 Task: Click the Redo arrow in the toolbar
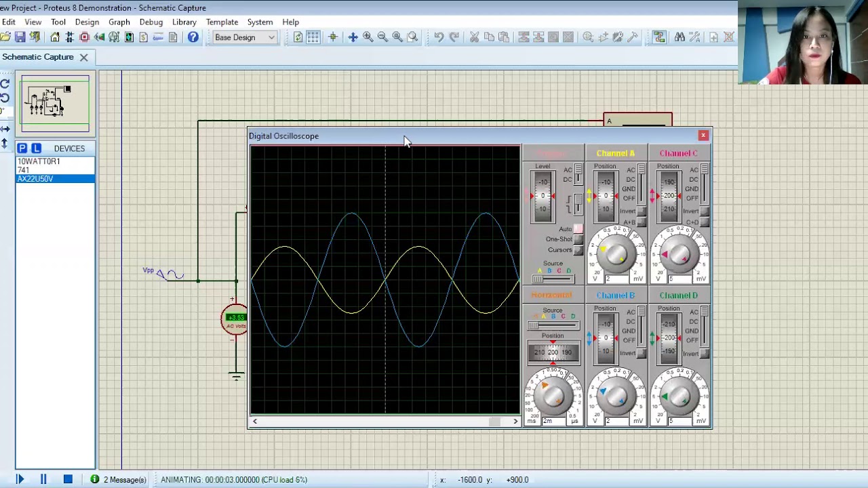[x=454, y=37]
